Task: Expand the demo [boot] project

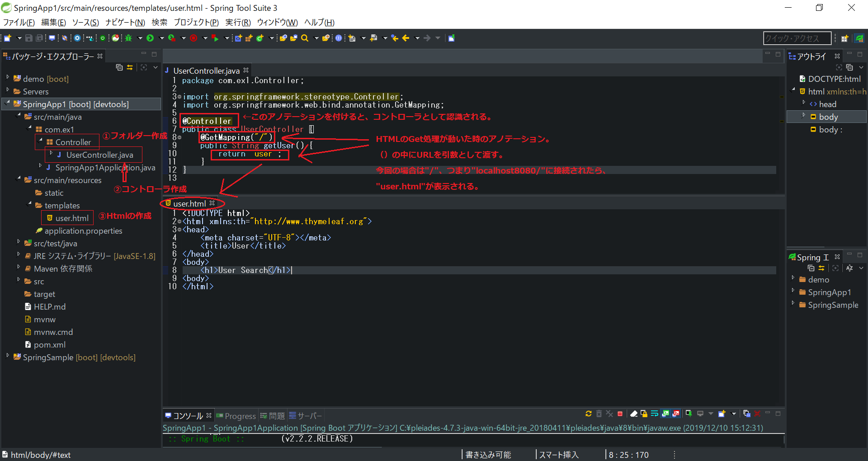Action: (8, 78)
